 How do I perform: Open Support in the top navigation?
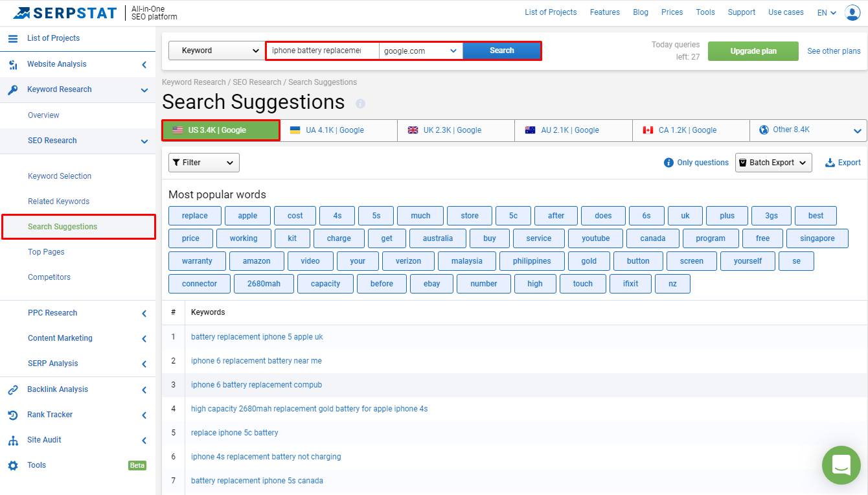pos(742,12)
